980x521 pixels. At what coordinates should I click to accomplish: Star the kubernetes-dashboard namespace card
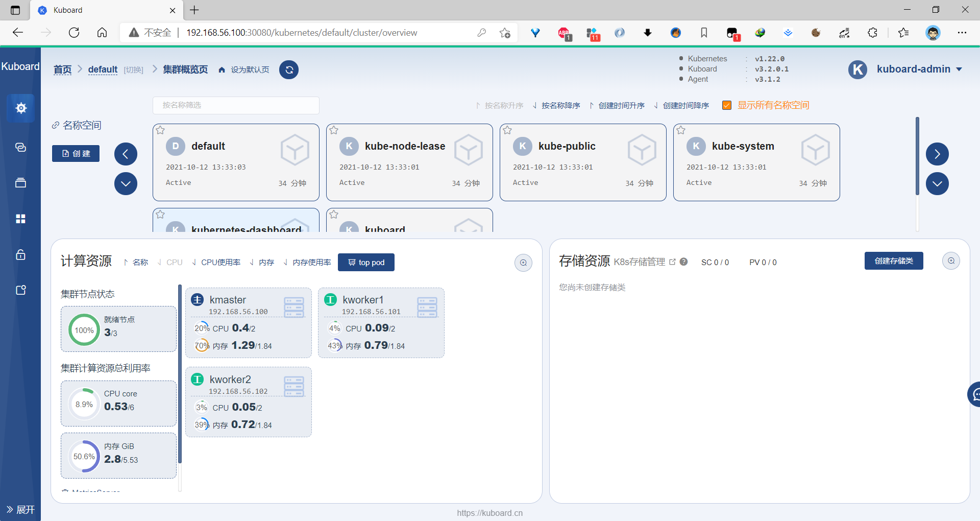tap(160, 215)
